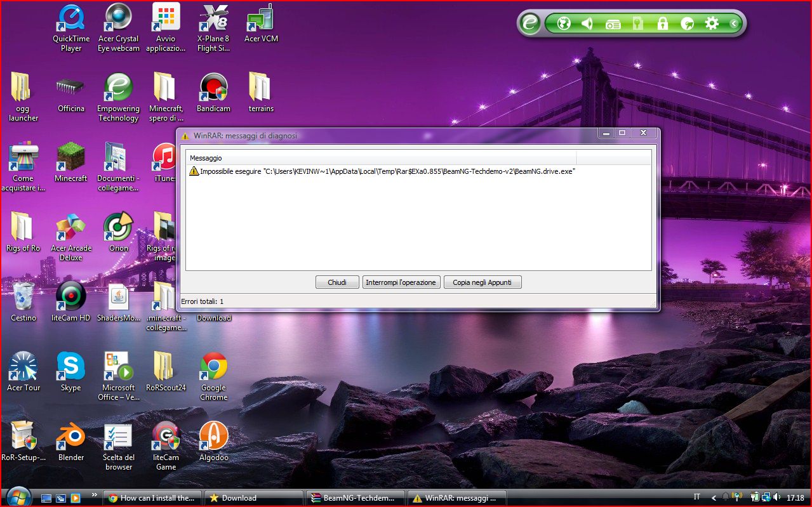This screenshot has width=812, height=507.
Task: Open Microsoft Office shortcut icon
Action: pos(119,376)
